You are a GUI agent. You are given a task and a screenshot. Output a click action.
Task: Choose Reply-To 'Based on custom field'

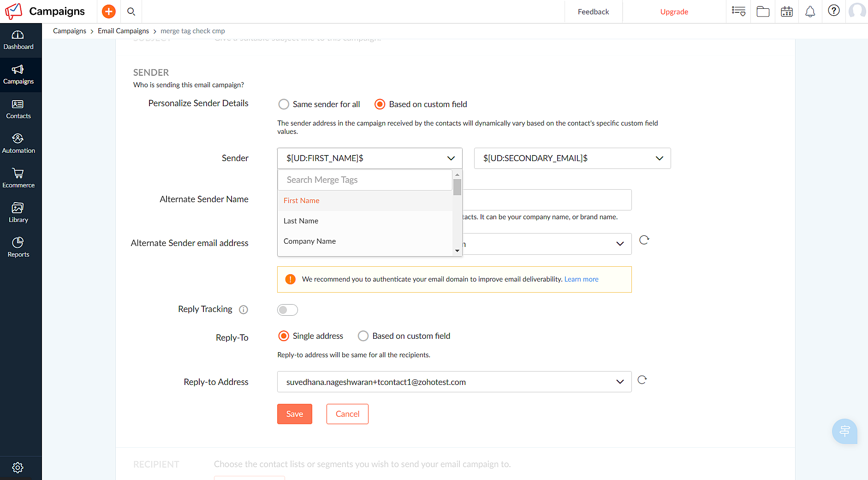click(363, 336)
